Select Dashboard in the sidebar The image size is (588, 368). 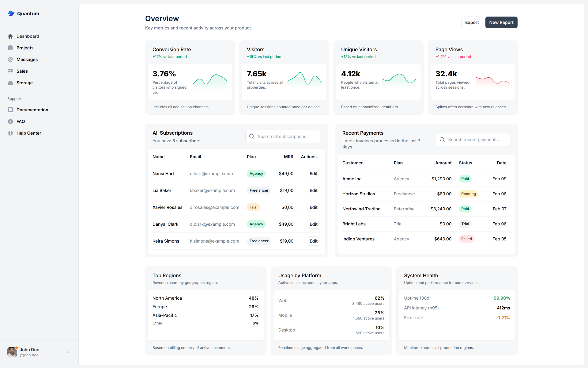click(11, 36)
